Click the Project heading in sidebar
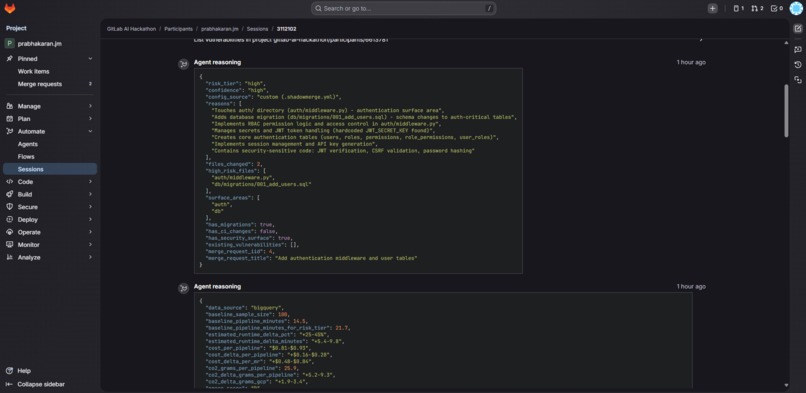Screen dimensions: 806x393 click(x=16, y=28)
